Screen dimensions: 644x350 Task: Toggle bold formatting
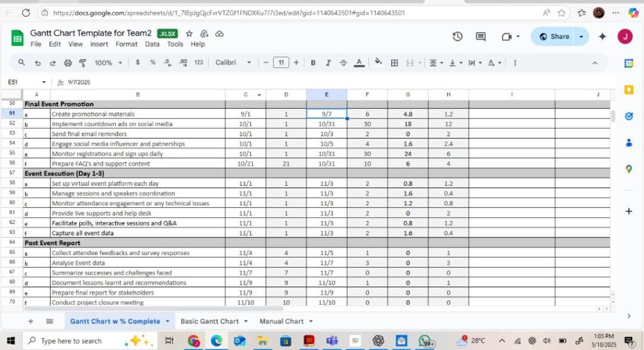pos(313,63)
